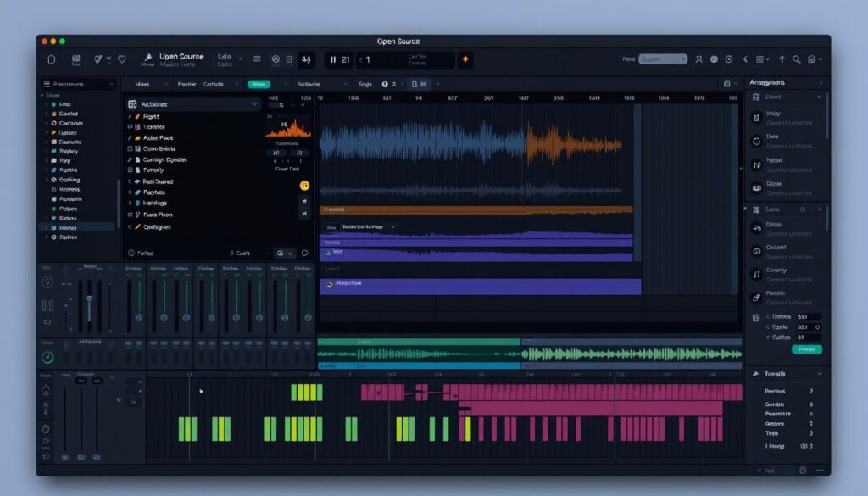
Task: Click the upload arrow icon near the search icon
Action: click(x=781, y=59)
